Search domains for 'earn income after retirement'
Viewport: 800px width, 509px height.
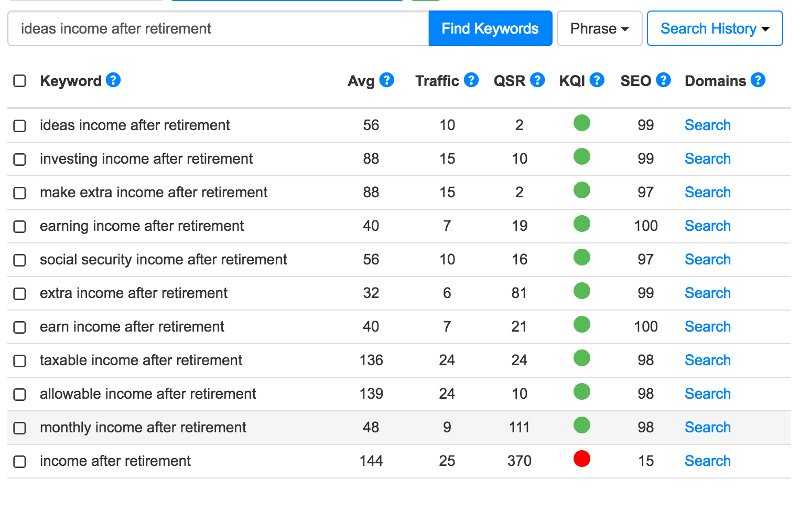tap(708, 326)
